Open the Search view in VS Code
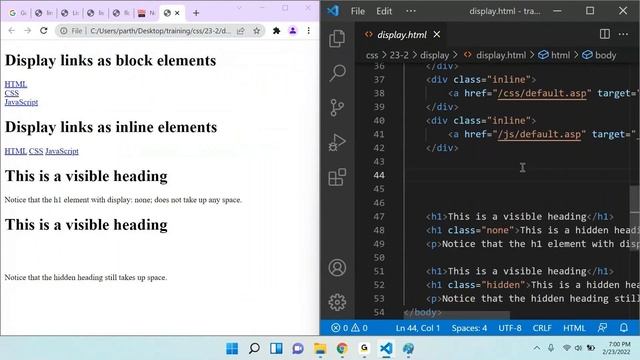 click(337, 73)
